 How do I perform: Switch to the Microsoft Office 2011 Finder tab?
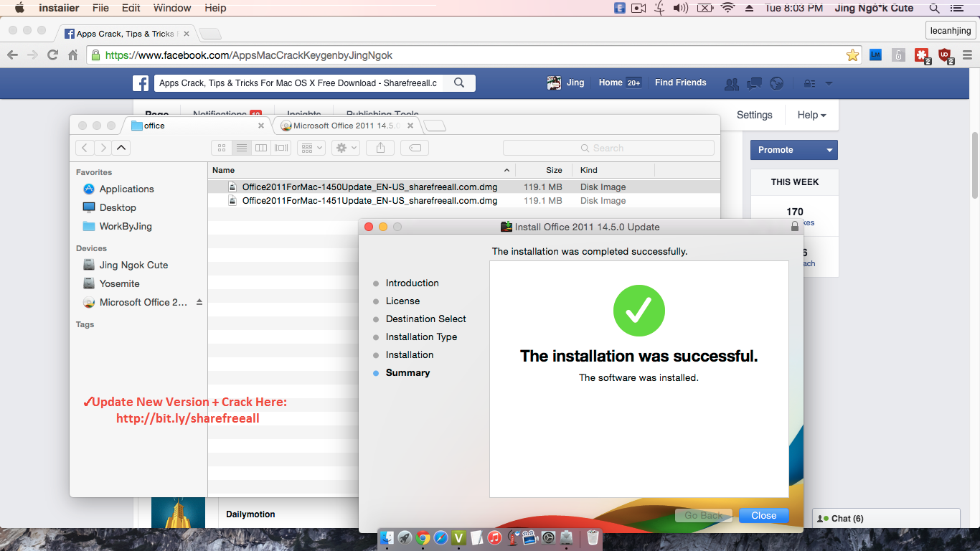pos(347,126)
